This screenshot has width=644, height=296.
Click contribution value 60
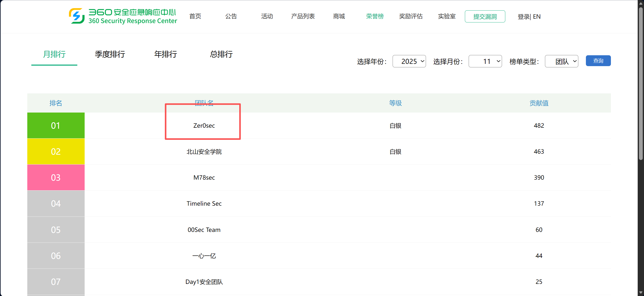point(539,230)
